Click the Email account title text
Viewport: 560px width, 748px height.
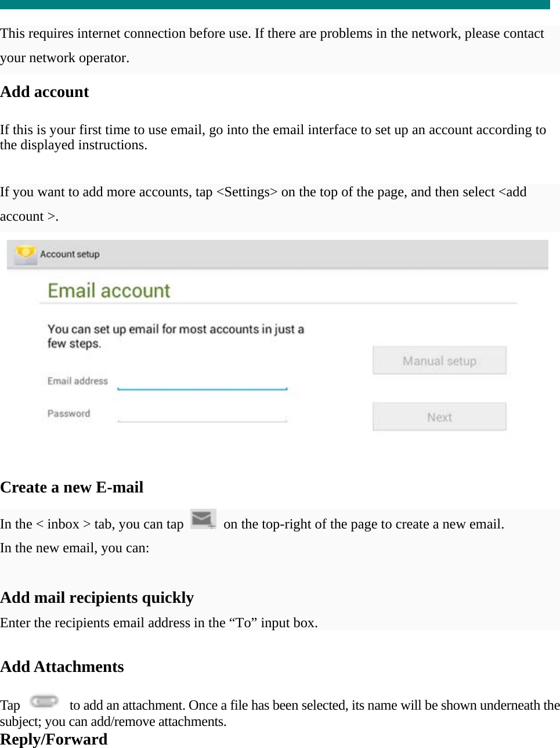point(109,290)
